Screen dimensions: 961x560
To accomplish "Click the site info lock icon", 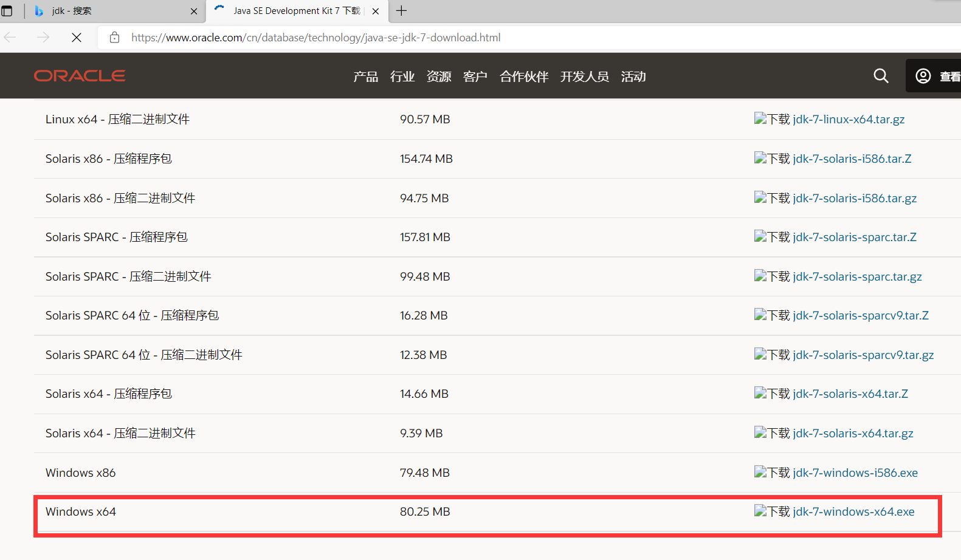I will point(114,38).
